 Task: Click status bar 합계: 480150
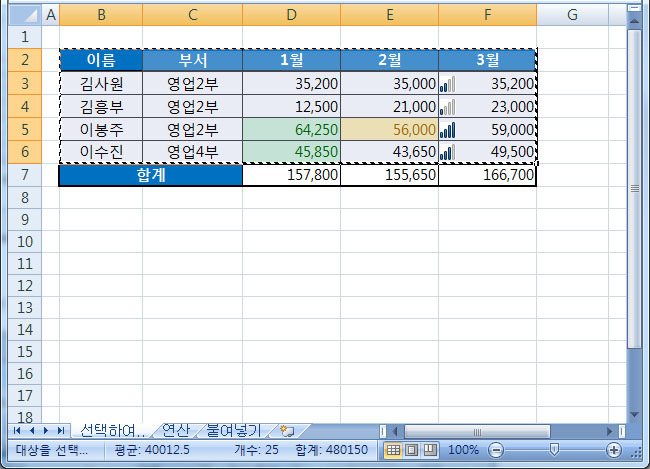click(x=332, y=450)
